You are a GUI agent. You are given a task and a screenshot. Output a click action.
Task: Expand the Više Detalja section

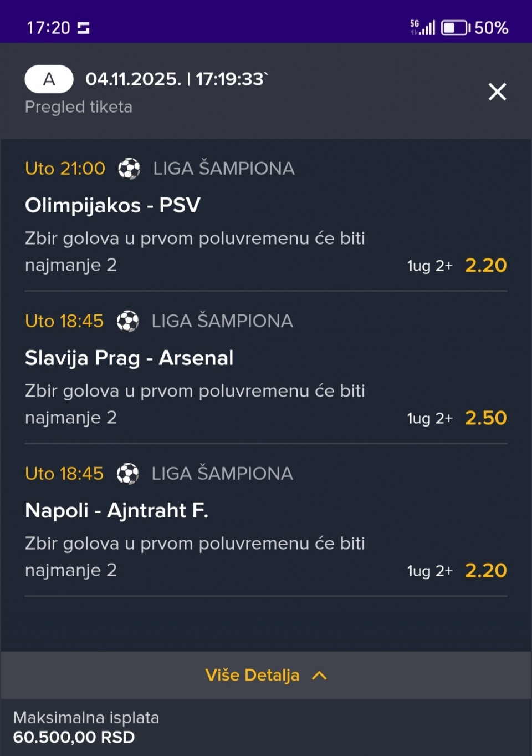click(x=253, y=675)
